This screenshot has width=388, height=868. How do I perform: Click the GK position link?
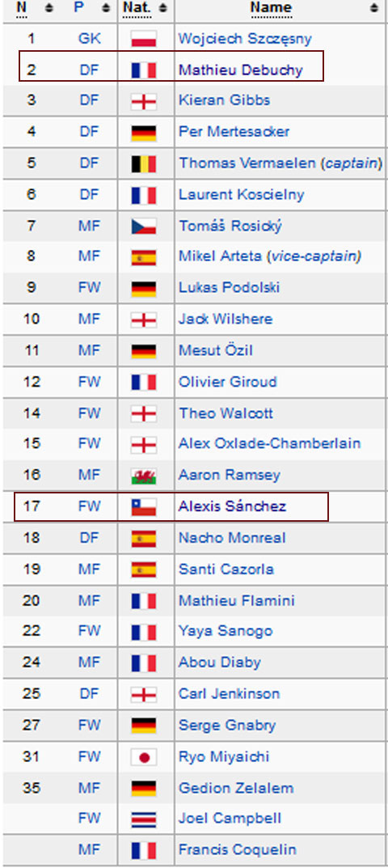coord(89,39)
